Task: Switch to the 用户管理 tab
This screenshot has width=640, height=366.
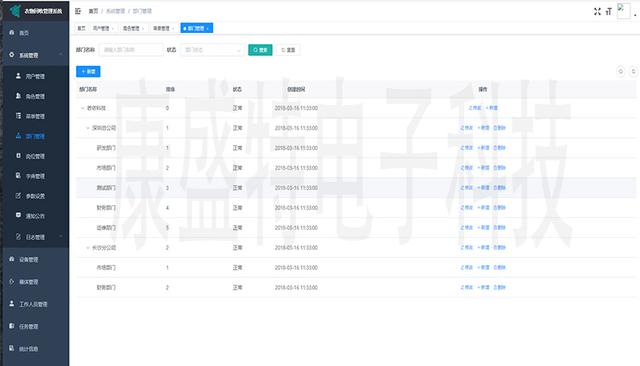Action: [103, 28]
